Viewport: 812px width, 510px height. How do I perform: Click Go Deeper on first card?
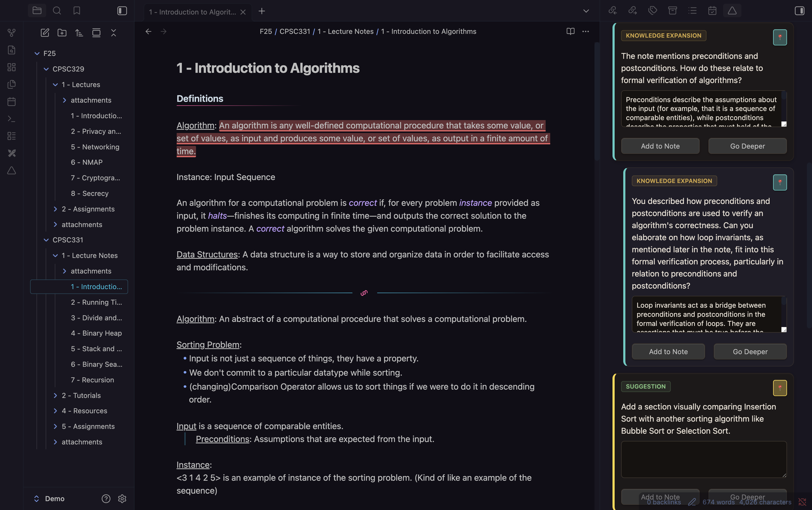pos(747,146)
